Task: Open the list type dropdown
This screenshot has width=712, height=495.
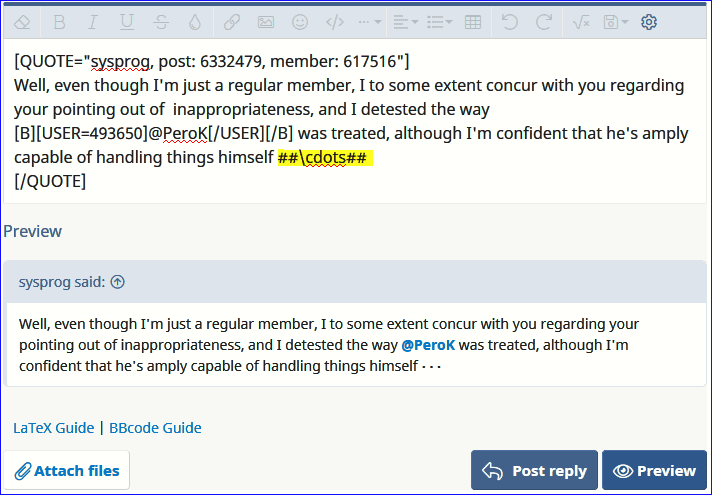Action: pos(438,22)
